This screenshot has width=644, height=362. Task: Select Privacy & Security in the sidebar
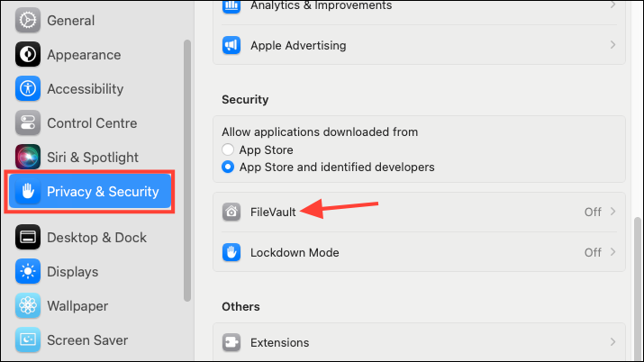point(90,191)
